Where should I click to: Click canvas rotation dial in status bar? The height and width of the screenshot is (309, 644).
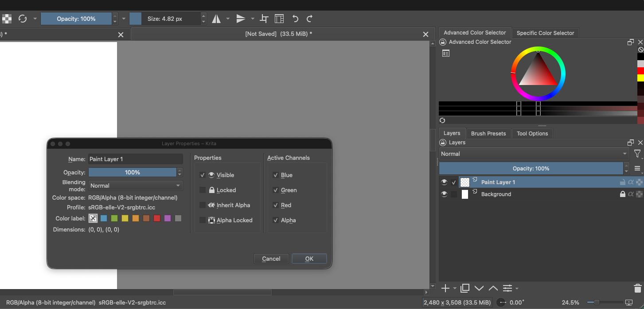[502, 302]
